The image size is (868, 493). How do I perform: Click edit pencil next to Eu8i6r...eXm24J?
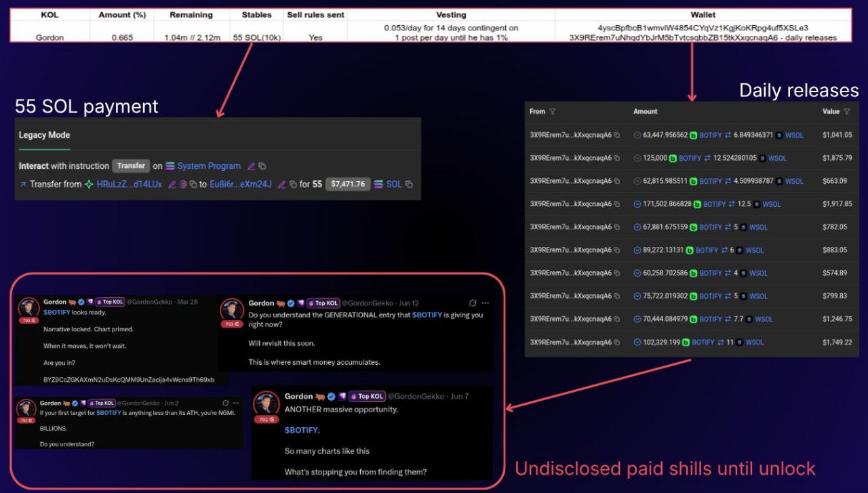pyautogui.click(x=281, y=184)
